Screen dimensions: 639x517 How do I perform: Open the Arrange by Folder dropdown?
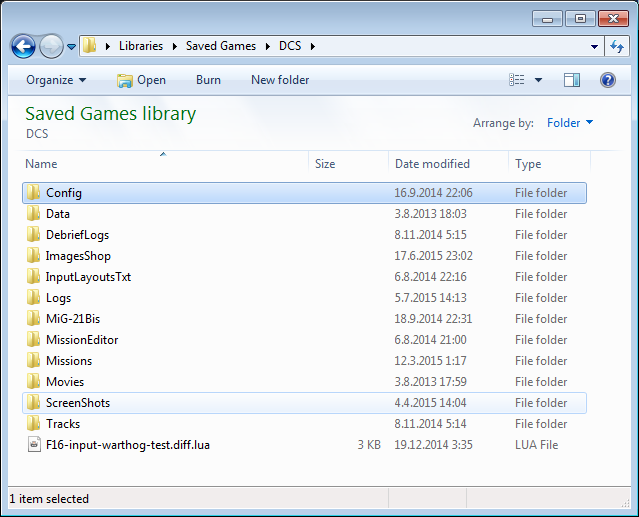[570, 123]
